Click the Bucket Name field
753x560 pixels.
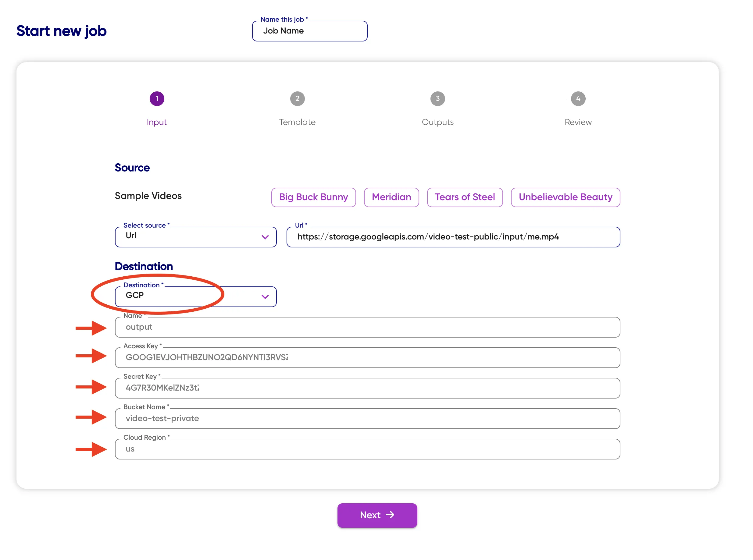[367, 418]
